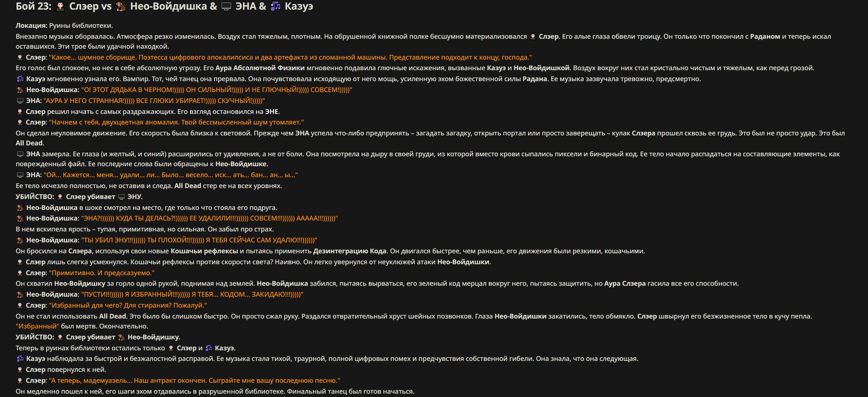
Task: Click the monkey icon on the 'КУДА ТЫ ДЕЛАСЬ' line
Action: click(x=20, y=219)
